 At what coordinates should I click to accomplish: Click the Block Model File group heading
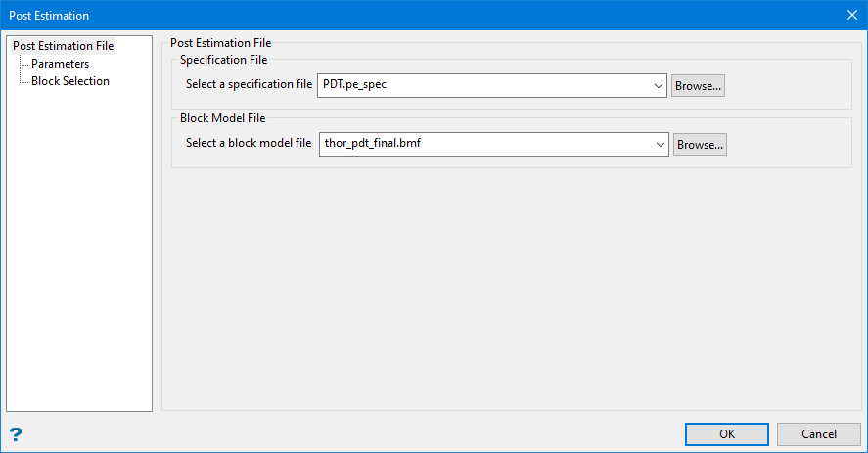222,119
